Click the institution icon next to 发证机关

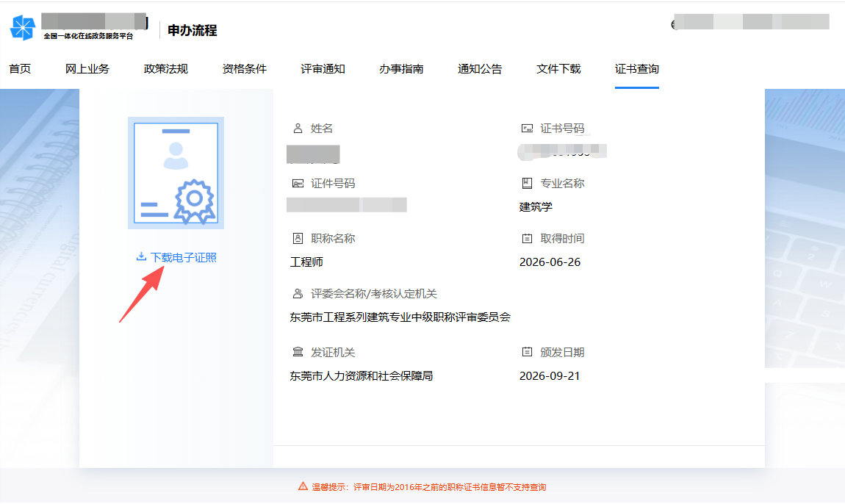point(298,352)
